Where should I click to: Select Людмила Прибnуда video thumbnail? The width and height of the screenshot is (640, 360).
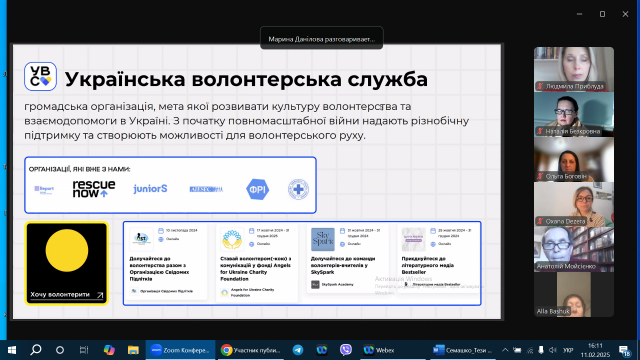pos(573,69)
